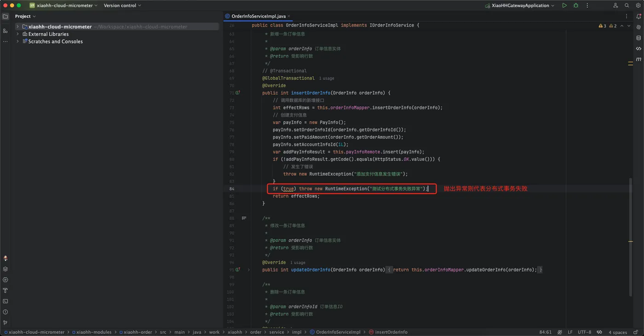Toggle read-only lock in status bar
644x336 pixels.
(x=635, y=332)
